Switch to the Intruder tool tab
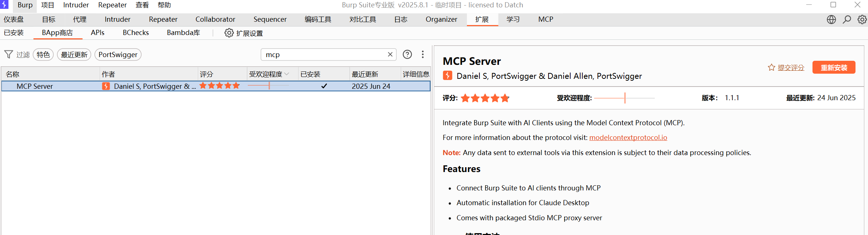The image size is (868, 235). pos(118,20)
